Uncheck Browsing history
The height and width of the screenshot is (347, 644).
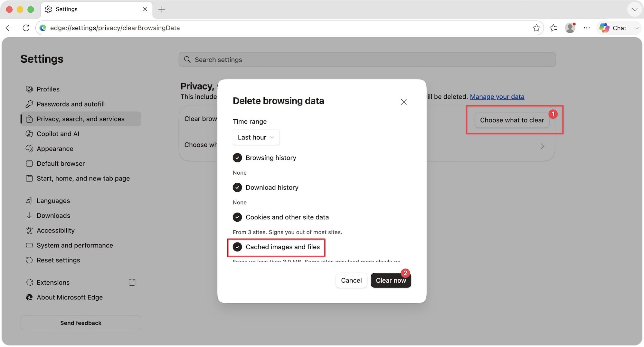pyautogui.click(x=237, y=158)
